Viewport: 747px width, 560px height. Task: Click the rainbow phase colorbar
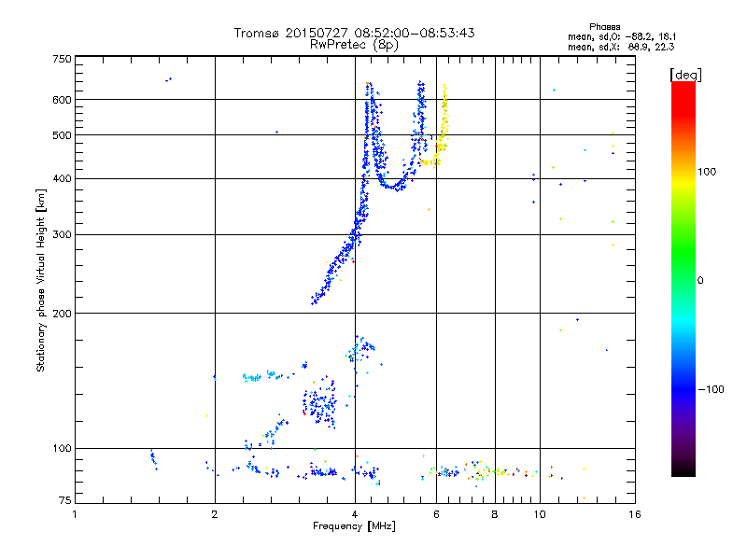pyautogui.click(x=684, y=278)
